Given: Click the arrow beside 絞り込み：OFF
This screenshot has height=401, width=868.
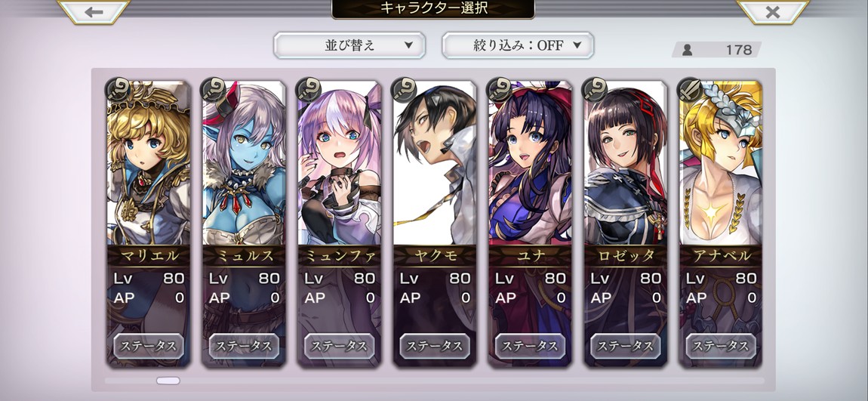Looking at the screenshot, I should (577, 45).
